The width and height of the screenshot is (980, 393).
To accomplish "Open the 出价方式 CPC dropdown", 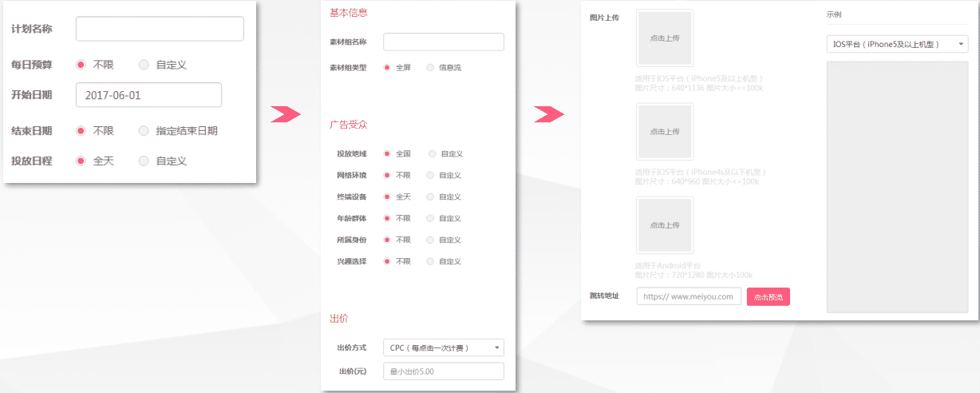I will (x=443, y=347).
